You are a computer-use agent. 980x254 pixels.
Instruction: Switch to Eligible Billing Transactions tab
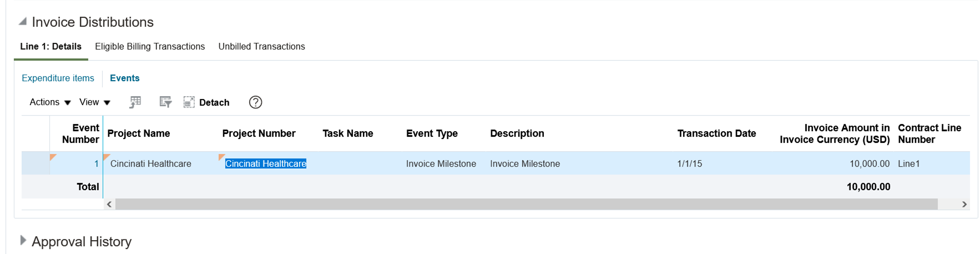pos(150,47)
